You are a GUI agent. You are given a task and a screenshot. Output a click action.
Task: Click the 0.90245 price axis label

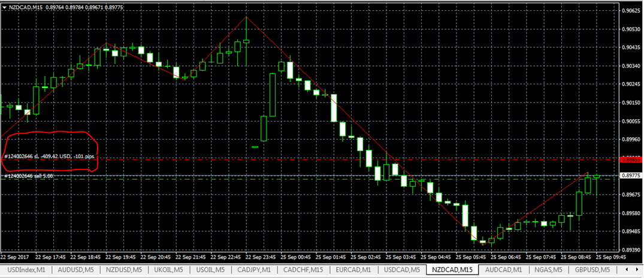tap(631, 84)
